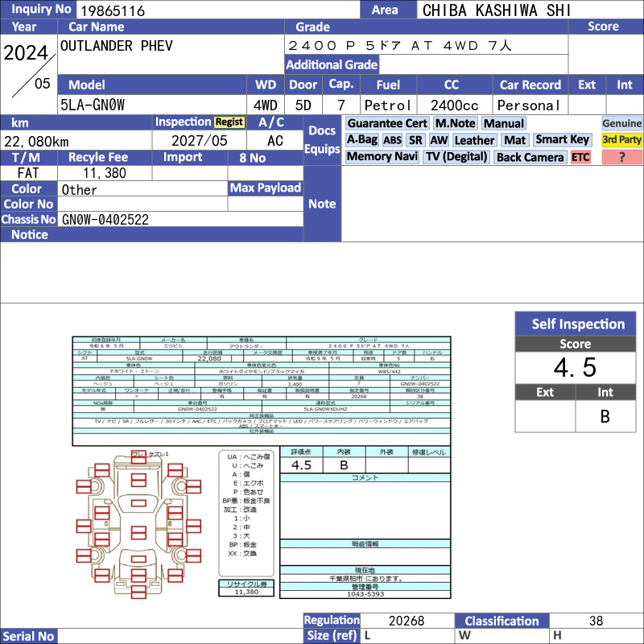Select the SR sunroof badge
Screen dimensions: 644x644
415,140
